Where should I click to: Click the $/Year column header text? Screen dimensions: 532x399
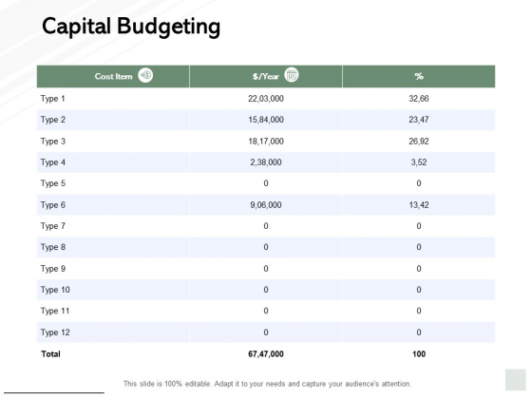tap(266, 76)
